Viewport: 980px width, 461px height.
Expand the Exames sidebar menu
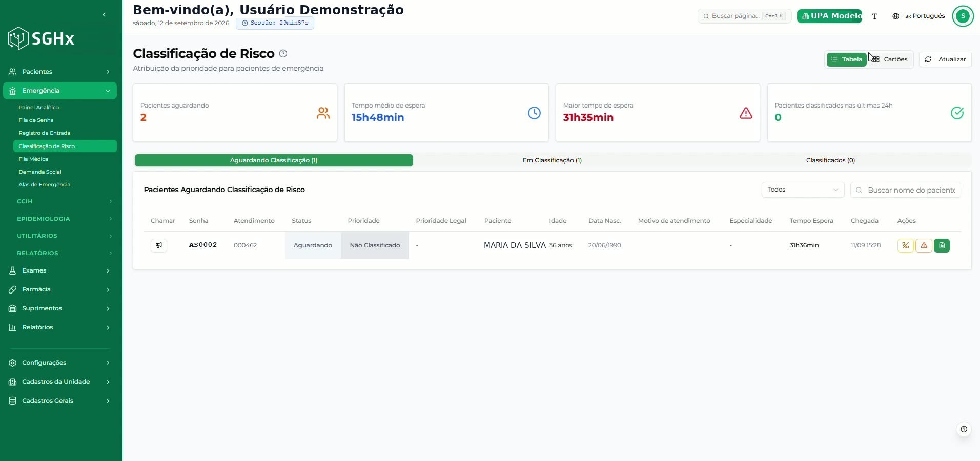[x=59, y=270]
